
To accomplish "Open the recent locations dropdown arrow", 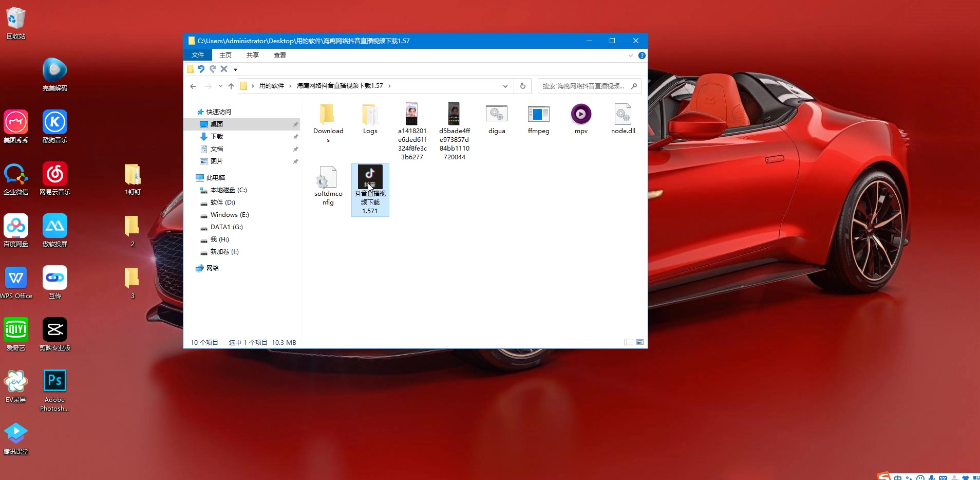I will (x=220, y=86).
